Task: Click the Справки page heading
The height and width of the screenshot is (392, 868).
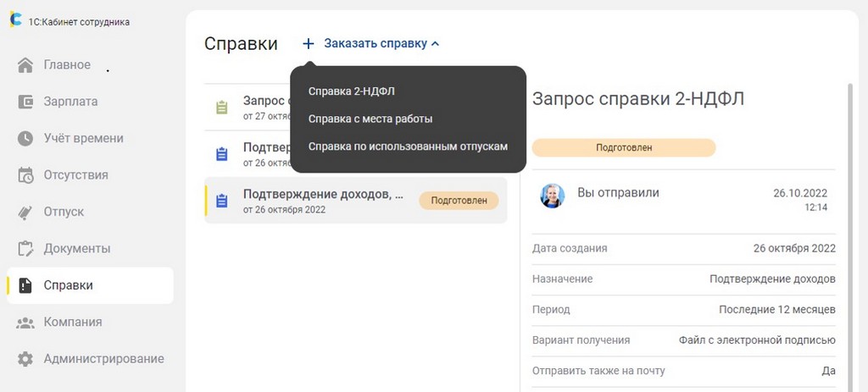Action: [x=241, y=44]
